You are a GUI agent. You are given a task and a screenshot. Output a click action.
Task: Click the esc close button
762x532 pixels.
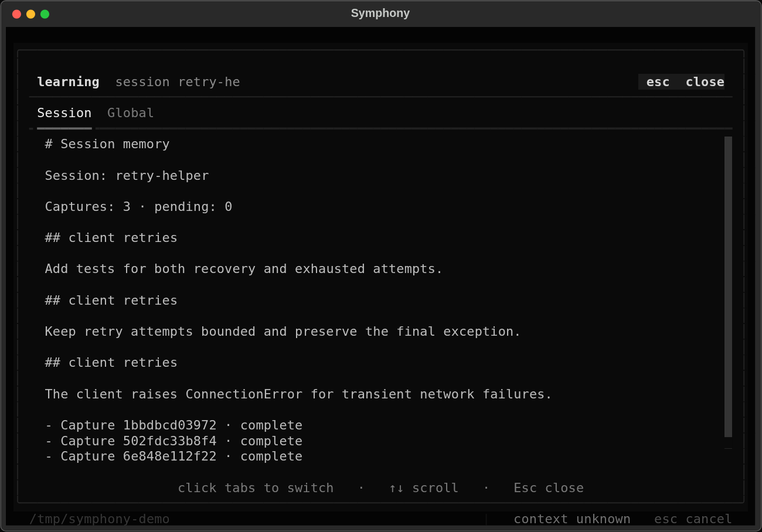pos(681,82)
